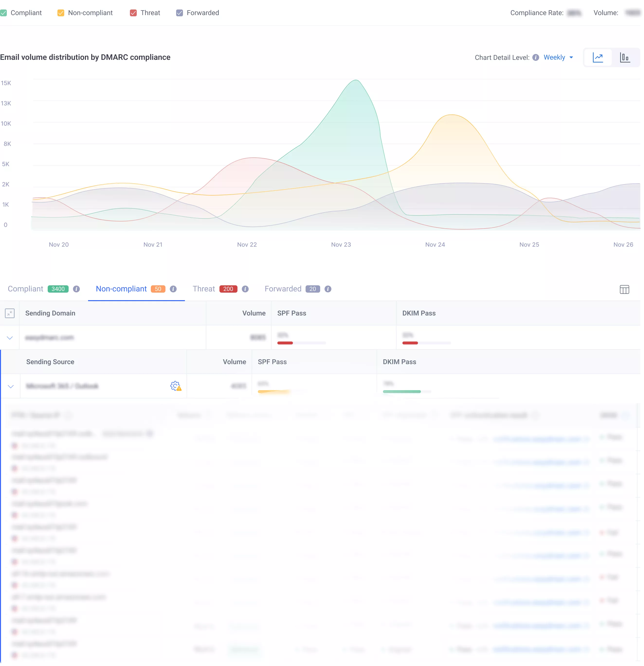Open the column settings table icon above the list

point(625,290)
